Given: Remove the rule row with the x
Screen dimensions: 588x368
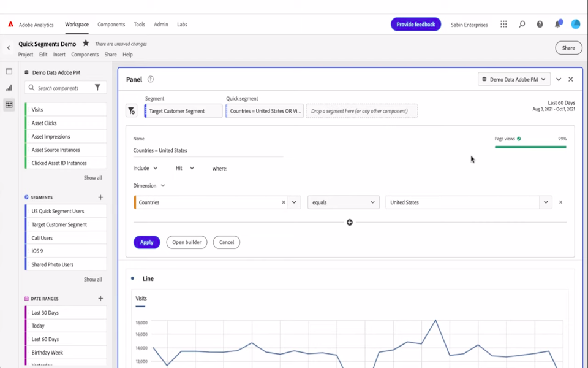Looking at the screenshot, I should pyautogui.click(x=560, y=202).
